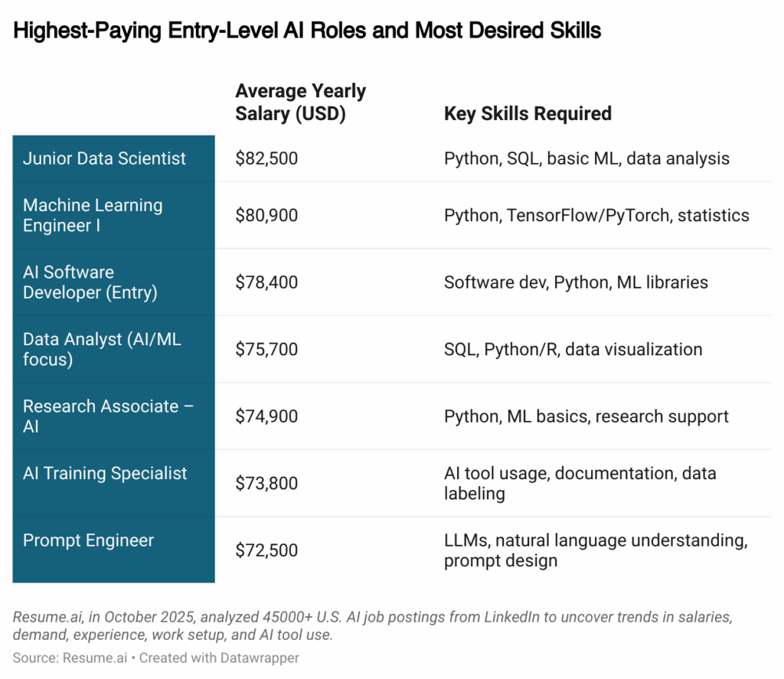This screenshot has width=784, height=679.
Task: Select the Machine Learning Engineer I cell
Action: [93, 215]
